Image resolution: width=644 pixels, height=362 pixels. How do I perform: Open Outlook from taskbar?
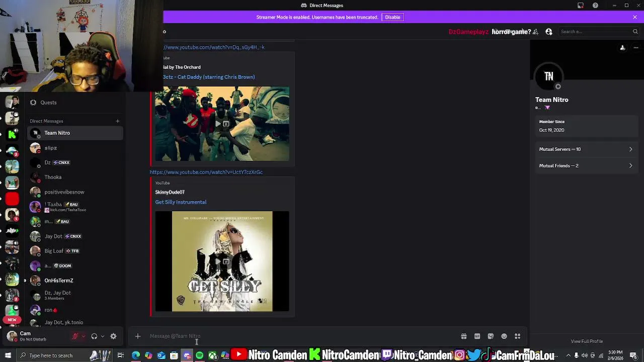(161, 355)
